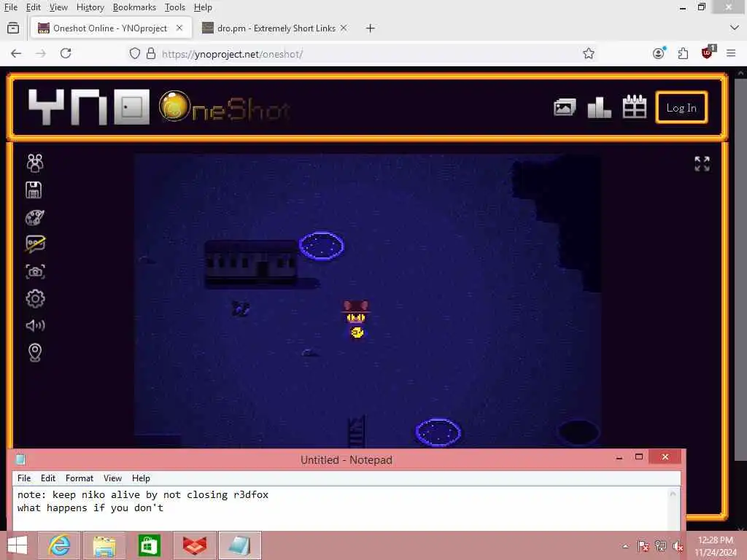Image resolution: width=747 pixels, height=560 pixels.
Task: Toggle the chat visibility icon with slash
Action: (x=35, y=244)
